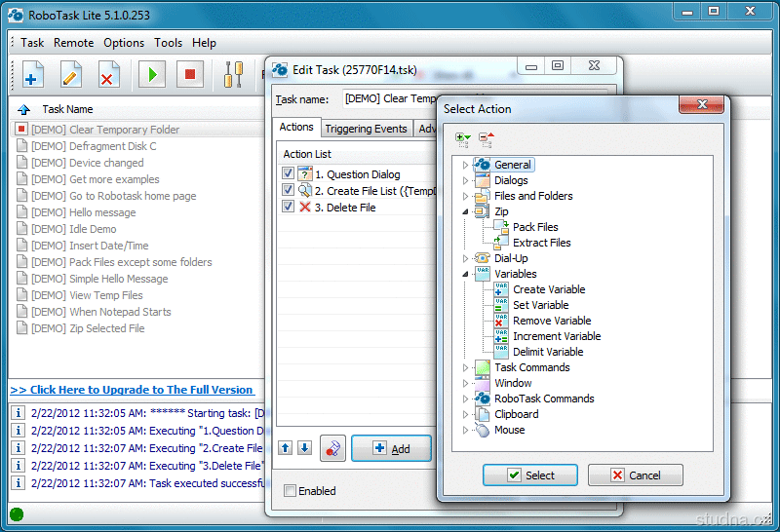Click the collapse all tree icon

coord(486,140)
